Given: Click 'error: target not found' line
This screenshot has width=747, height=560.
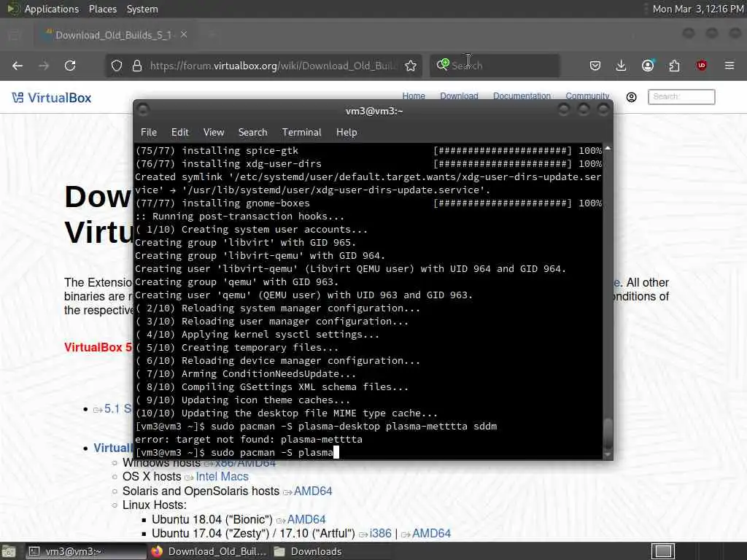Looking at the screenshot, I should [249, 440].
